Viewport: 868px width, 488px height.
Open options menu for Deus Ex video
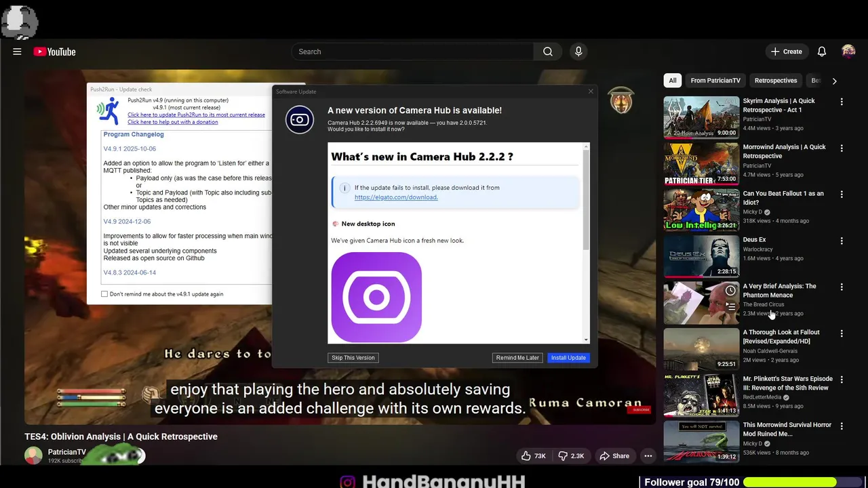(842, 241)
